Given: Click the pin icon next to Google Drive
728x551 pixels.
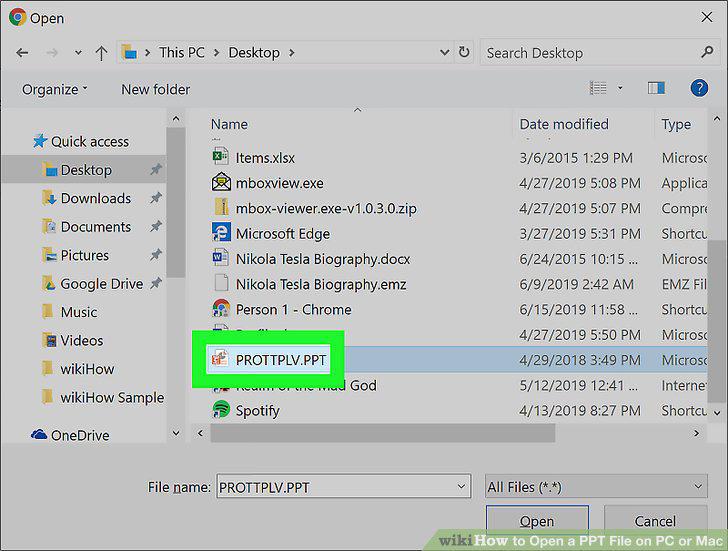Looking at the screenshot, I should (x=156, y=283).
